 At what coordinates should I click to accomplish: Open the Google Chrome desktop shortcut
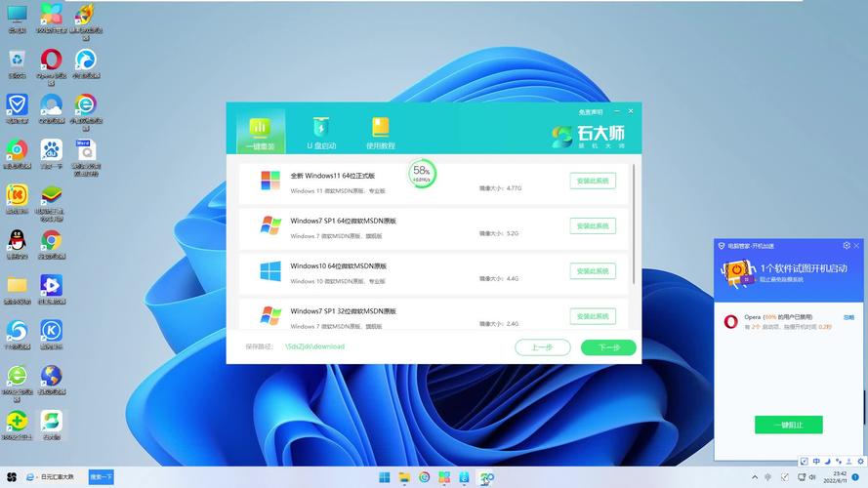coord(52,244)
